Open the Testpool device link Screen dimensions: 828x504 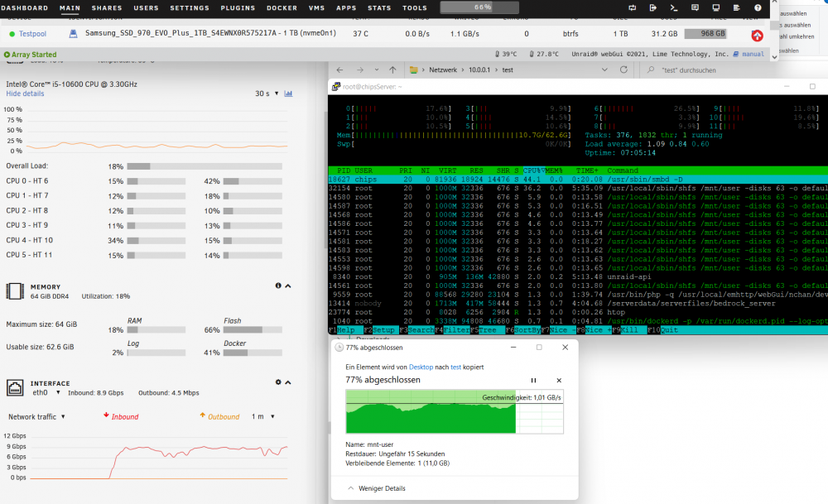pyautogui.click(x=32, y=34)
